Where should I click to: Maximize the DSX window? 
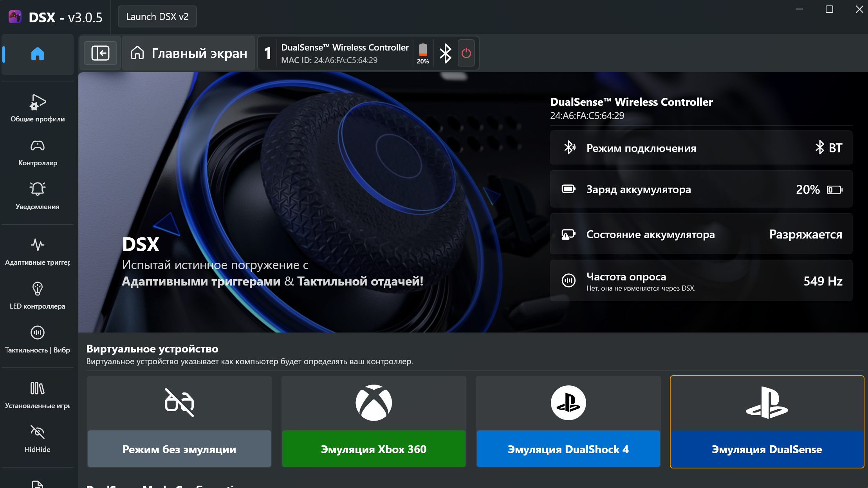pyautogui.click(x=829, y=9)
